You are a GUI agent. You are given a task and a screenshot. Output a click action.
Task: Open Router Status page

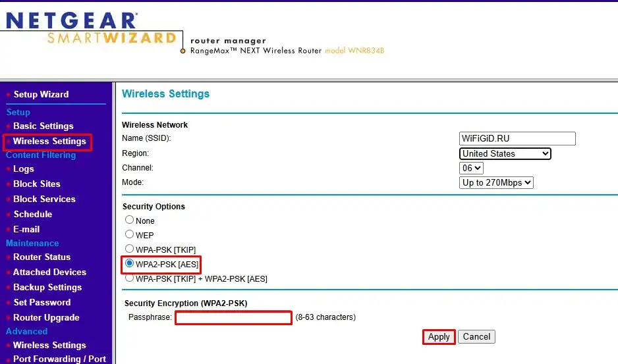[x=42, y=257]
